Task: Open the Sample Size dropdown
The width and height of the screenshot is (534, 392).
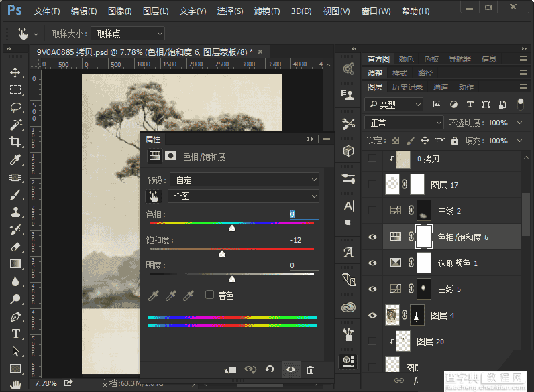Action: 127,34
